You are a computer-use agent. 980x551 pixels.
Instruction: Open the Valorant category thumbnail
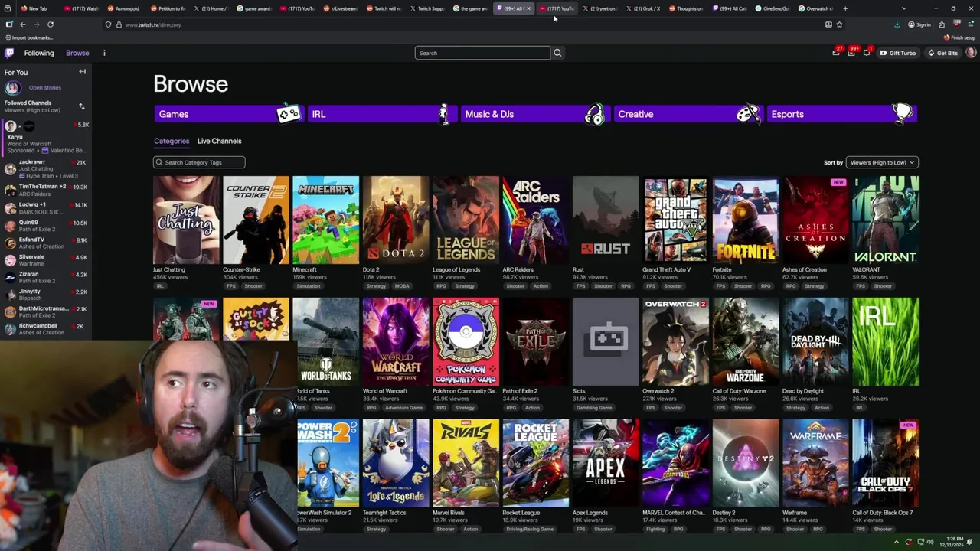click(885, 220)
